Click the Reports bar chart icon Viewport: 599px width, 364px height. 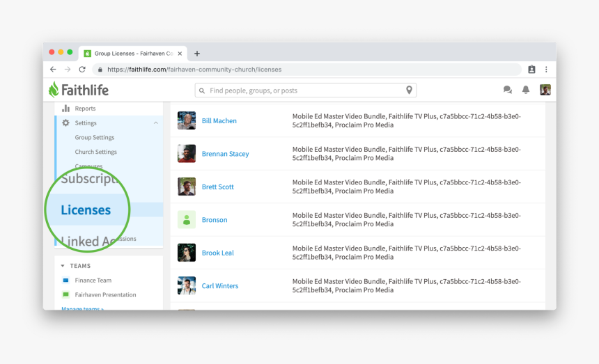(x=65, y=109)
